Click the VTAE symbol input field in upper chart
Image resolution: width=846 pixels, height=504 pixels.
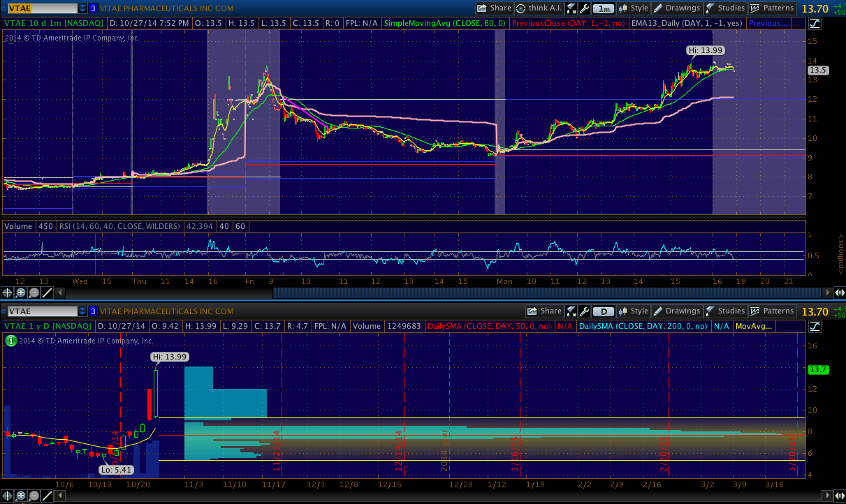[x=41, y=8]
